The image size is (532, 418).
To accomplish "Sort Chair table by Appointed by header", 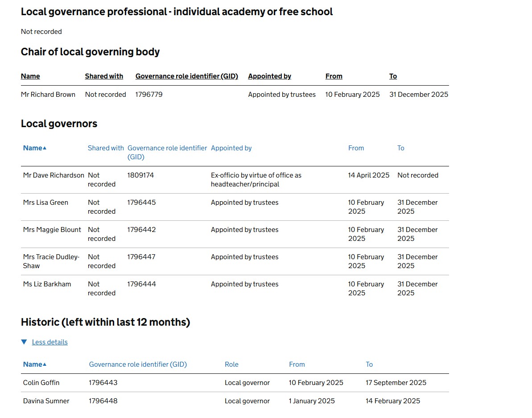I will [x=269, y=76].
